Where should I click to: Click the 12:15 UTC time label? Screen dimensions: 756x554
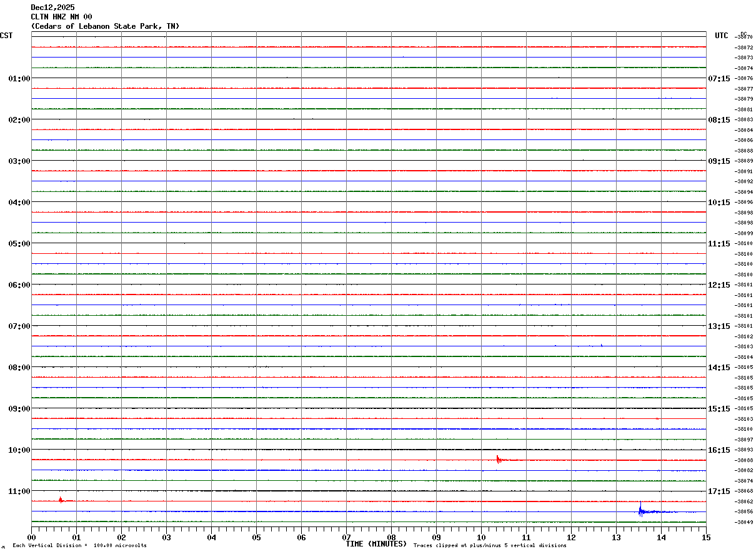point(719,285)
